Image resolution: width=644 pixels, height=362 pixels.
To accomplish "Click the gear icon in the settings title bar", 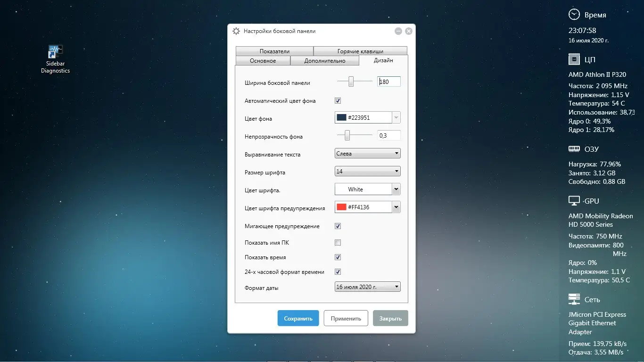I will 236,31.
